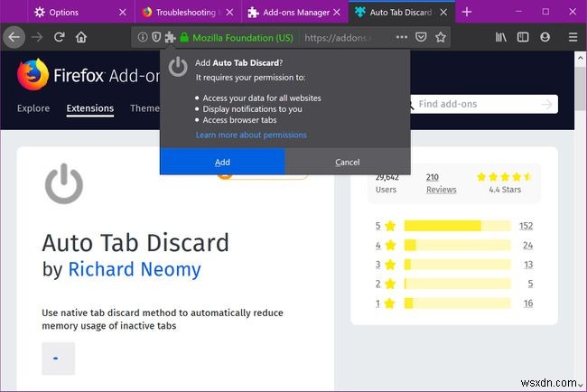Click the Auto Tab Discard power icon on page
The image size is (587, 392).
click(64, 183)
